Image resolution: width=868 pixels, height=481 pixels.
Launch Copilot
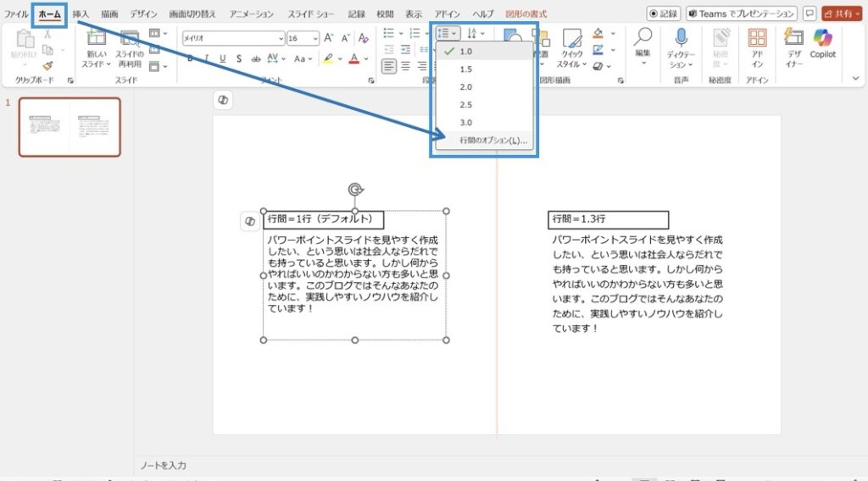pyautogui.click(x=822, y=44)
